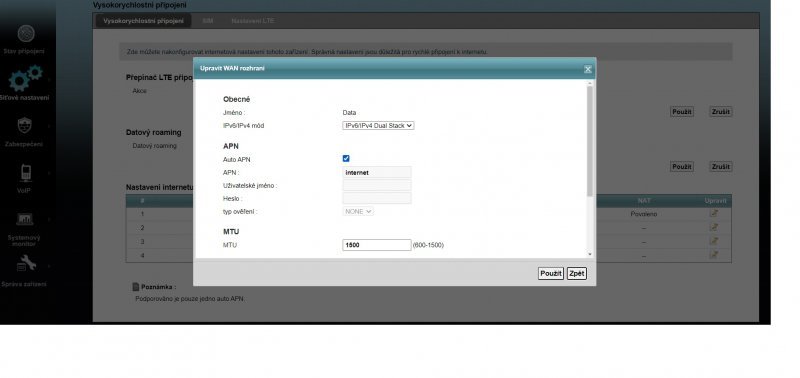Open Systémový monitor icon
The width and height of the screenshot is (800, 378).
pyautogui.click(x=24, y=219)
